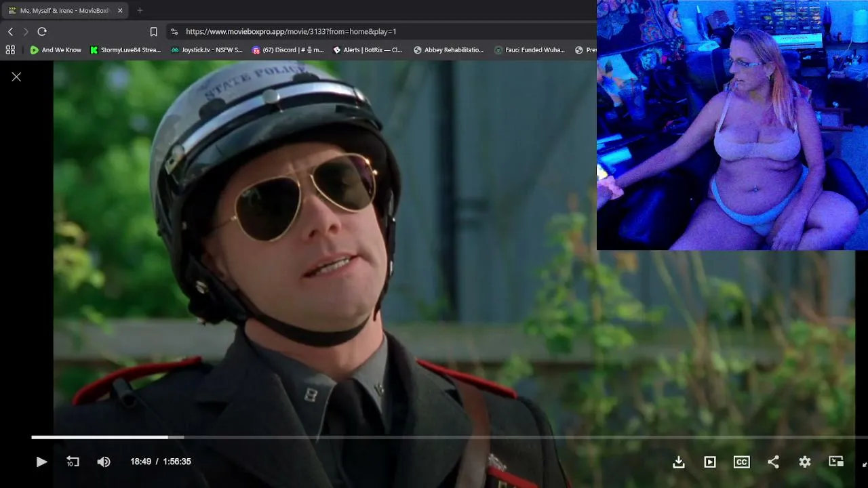Open the player's playlist icon
Image resolution: width=868 pixels, height=488 pixels.
pos(710,462)
